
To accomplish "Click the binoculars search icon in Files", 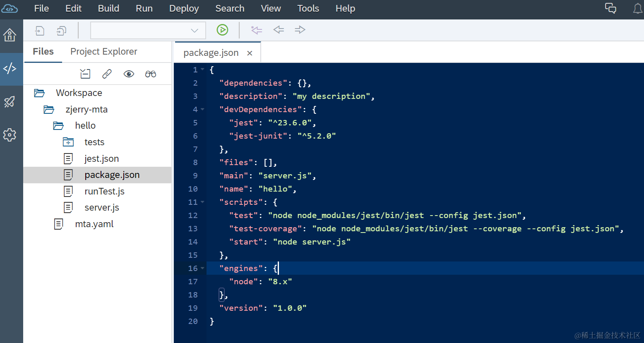I will [x=151, y=74].
